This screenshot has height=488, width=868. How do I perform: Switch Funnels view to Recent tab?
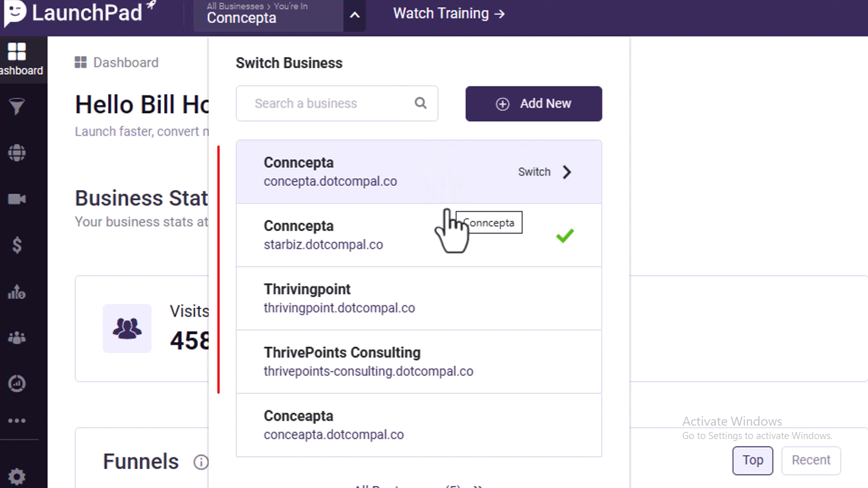click(811, 460)
